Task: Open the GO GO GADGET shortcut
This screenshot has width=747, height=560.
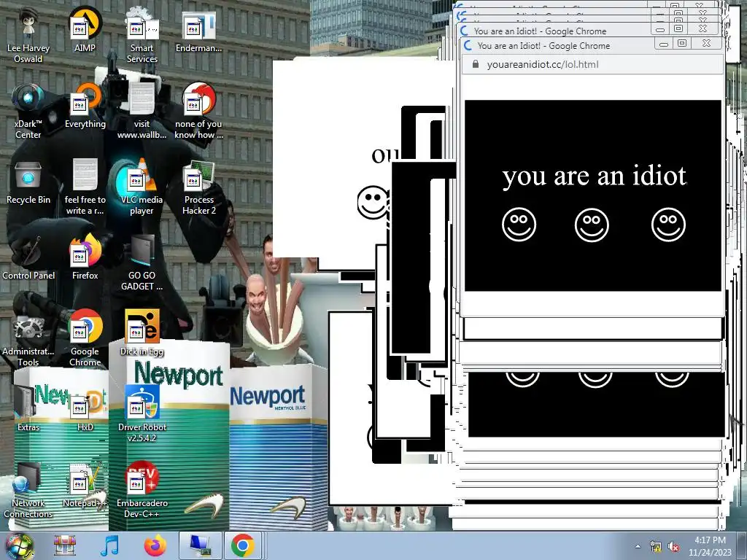Action: [x=142, y=263]
